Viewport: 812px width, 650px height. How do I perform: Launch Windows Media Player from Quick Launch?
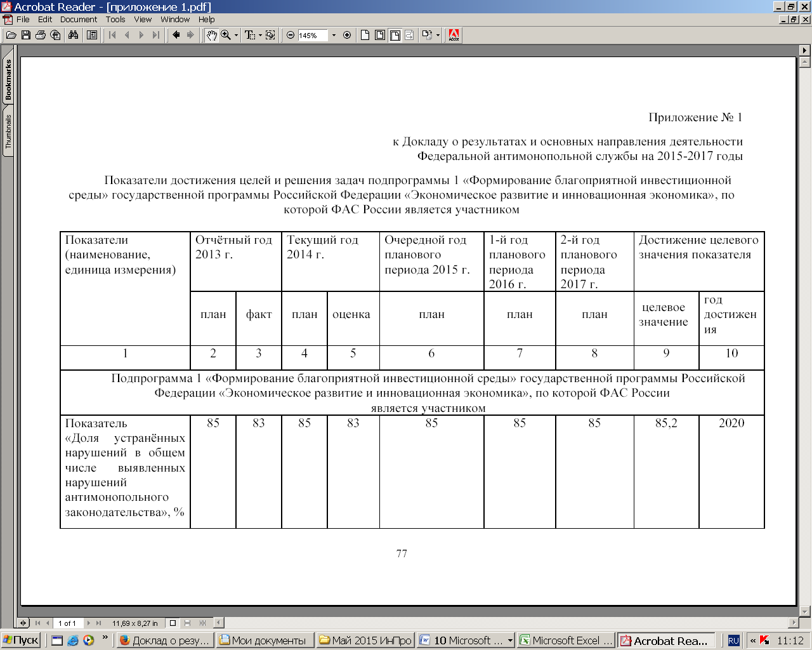pyautogui.click(x=88, y=640)
